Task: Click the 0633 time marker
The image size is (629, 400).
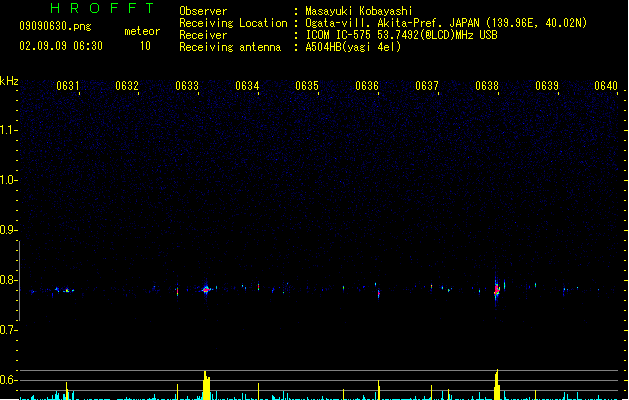Action: [x=187, y=86]
